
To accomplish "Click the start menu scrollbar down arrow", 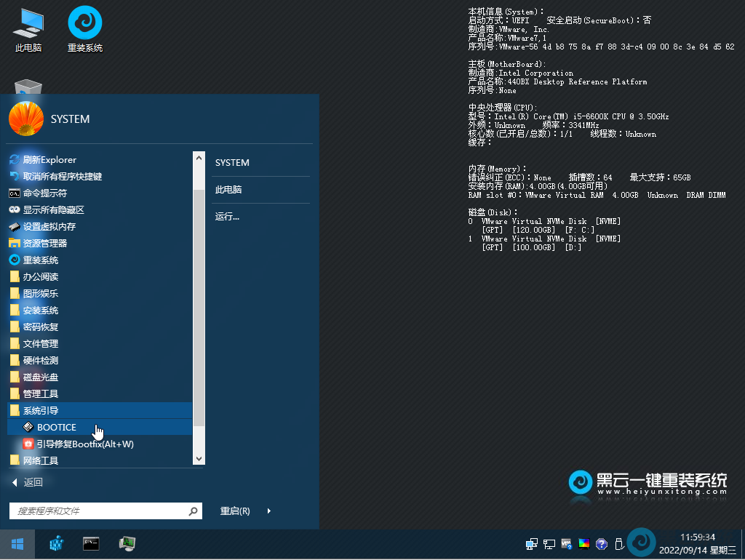I will pos(199,459).
